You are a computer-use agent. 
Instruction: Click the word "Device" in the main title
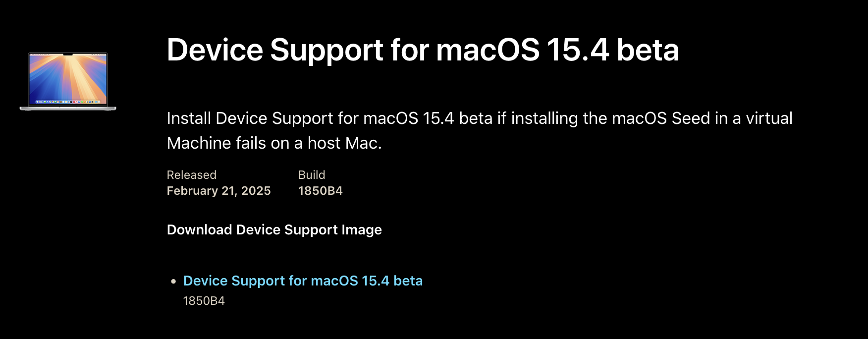tap(215, 50)
